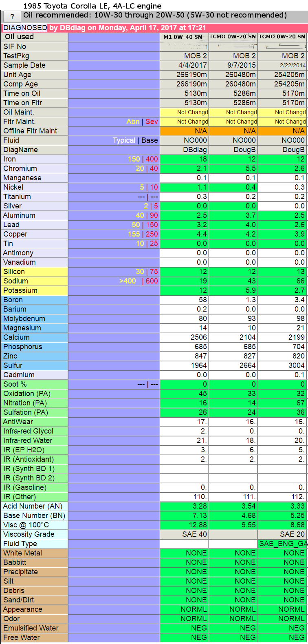Select the title "1985 Toyota Corolla LE, 4A-LC engine"
This screenshot has width=308, height=644.
pyautogui.click(x=92, y=6)
